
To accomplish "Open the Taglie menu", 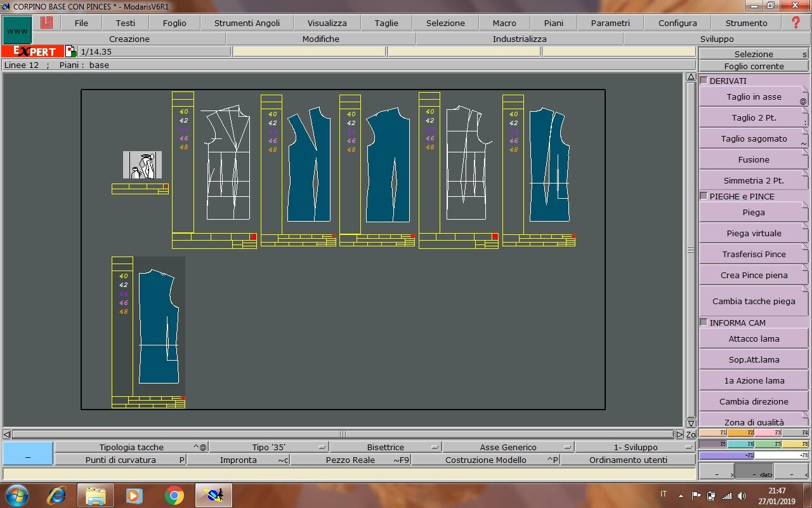I will (386, 23).
